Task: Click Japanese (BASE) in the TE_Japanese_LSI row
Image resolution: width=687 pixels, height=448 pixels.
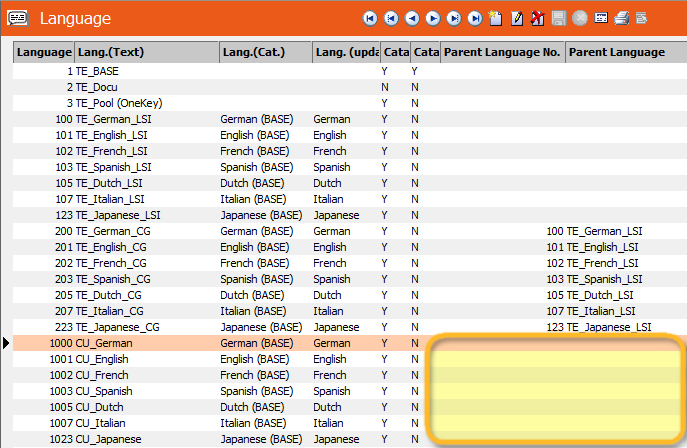Action: [261, 215]
